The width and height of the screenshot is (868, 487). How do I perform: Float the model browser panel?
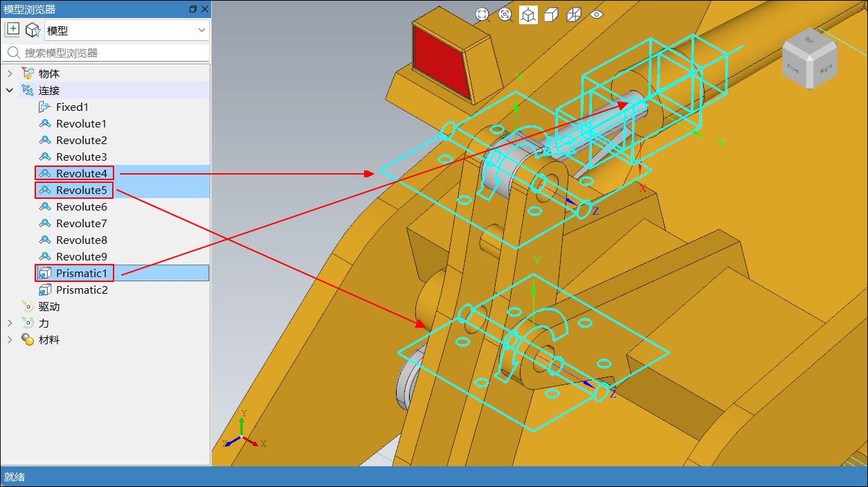(x=192, y=9)
